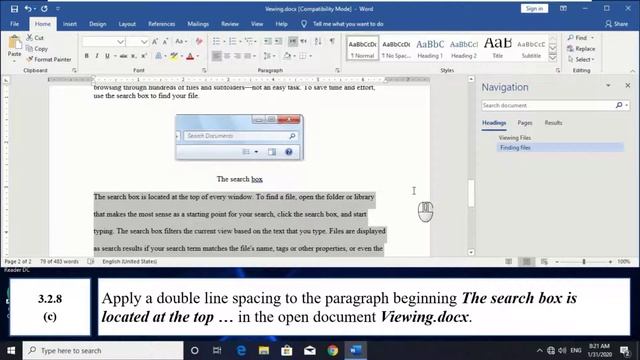This screenshot has height=360, width=640.
Task: Toggle Underline formatting
Action: (x=107, y=56)
